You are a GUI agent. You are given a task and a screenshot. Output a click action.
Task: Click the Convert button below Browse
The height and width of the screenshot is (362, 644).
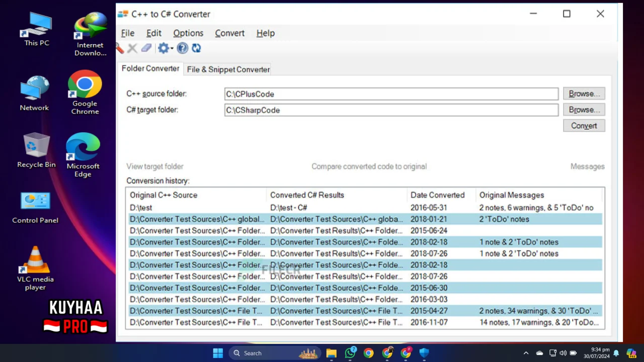click(584, 126)
